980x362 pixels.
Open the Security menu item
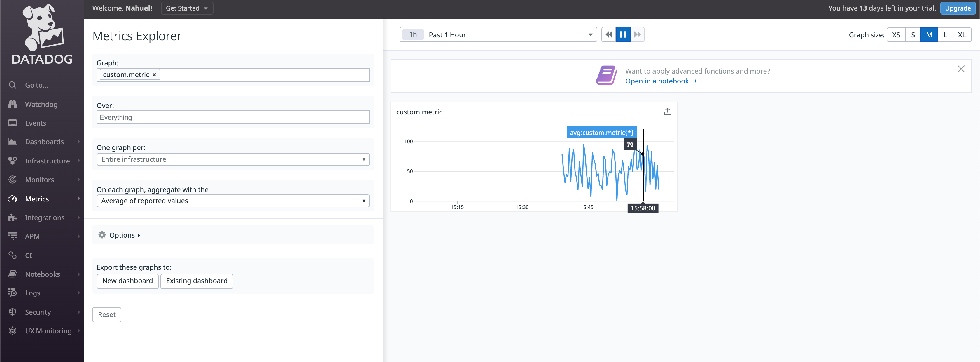38,312
